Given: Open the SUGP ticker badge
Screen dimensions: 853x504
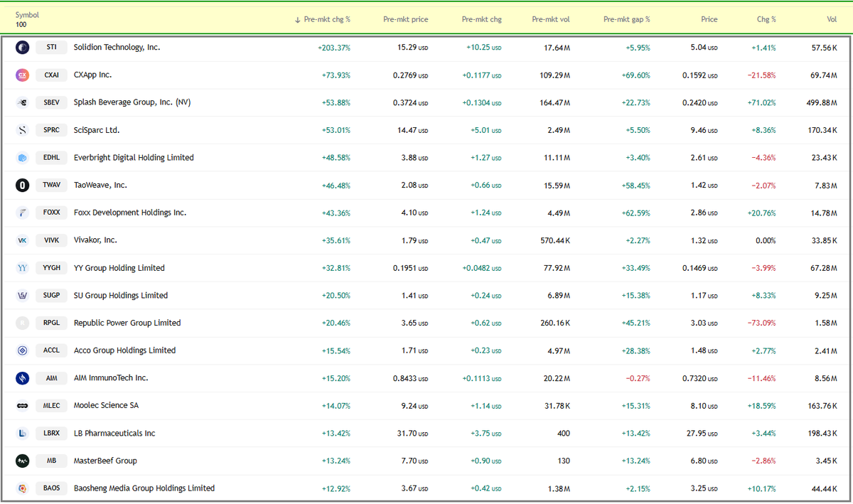Looking at the screenshot, I should click(x=51, y=295).
